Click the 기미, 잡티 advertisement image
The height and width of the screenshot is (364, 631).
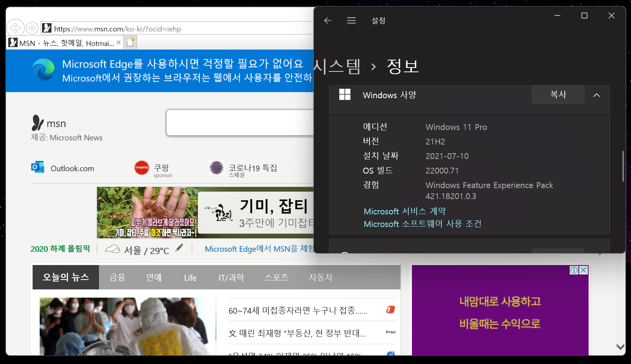click(205, 212)
